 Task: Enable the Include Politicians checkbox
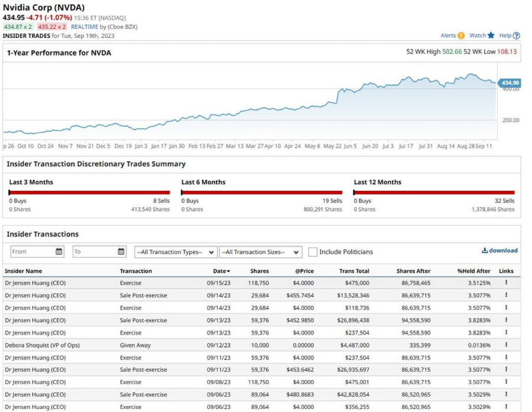[x=313, y=252]
